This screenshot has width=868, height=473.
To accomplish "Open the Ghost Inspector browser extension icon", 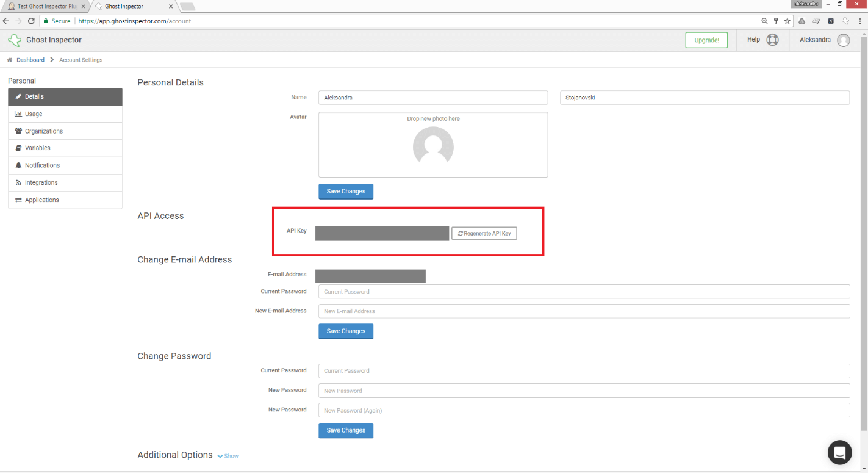I will tap(845, 21).
